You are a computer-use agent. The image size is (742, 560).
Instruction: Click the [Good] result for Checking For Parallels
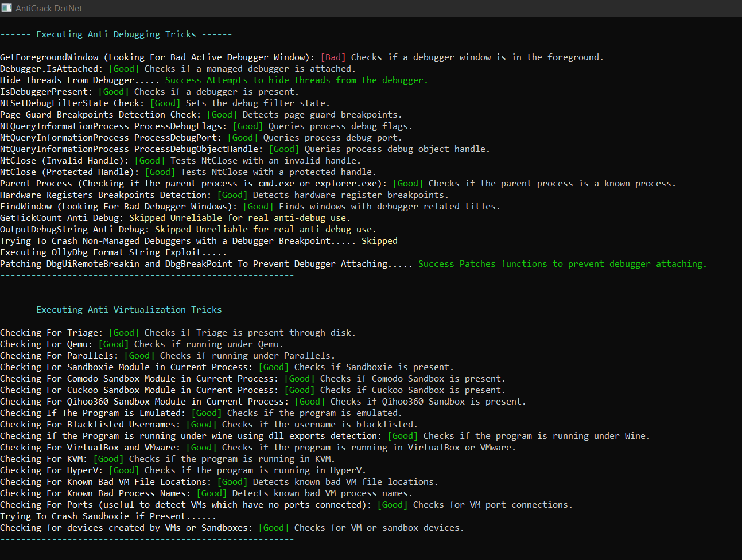point(139,356)
